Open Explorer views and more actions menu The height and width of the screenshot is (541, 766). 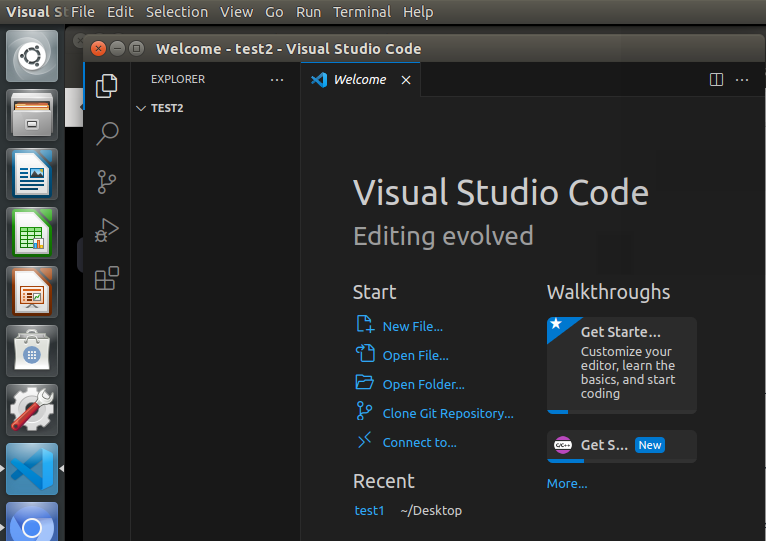point(277,80)
